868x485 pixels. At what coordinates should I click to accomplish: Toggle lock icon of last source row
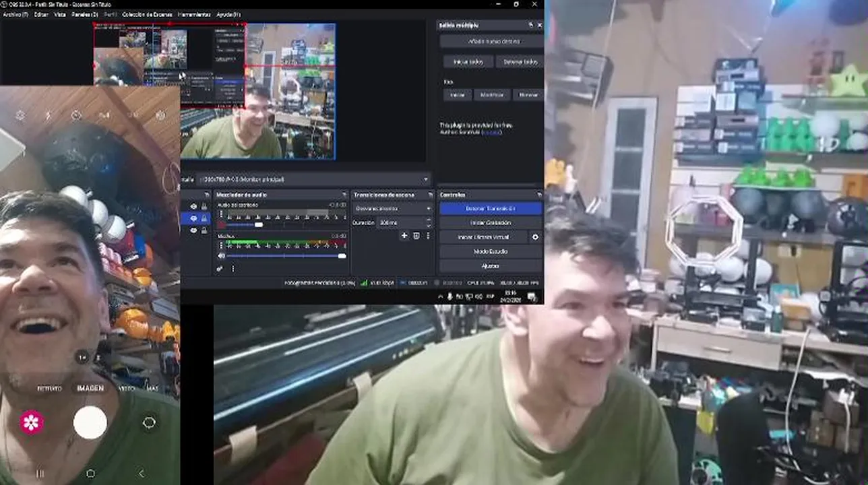204,230
